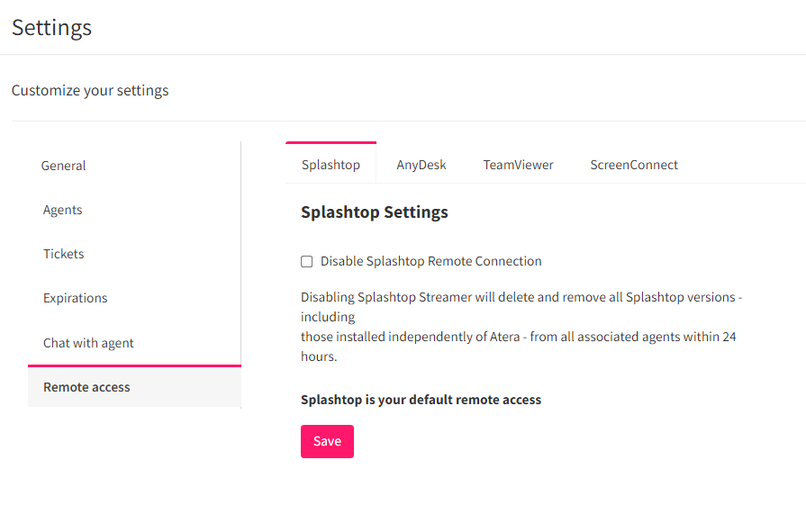Select the ScreenConnect tab

point(633,165)
